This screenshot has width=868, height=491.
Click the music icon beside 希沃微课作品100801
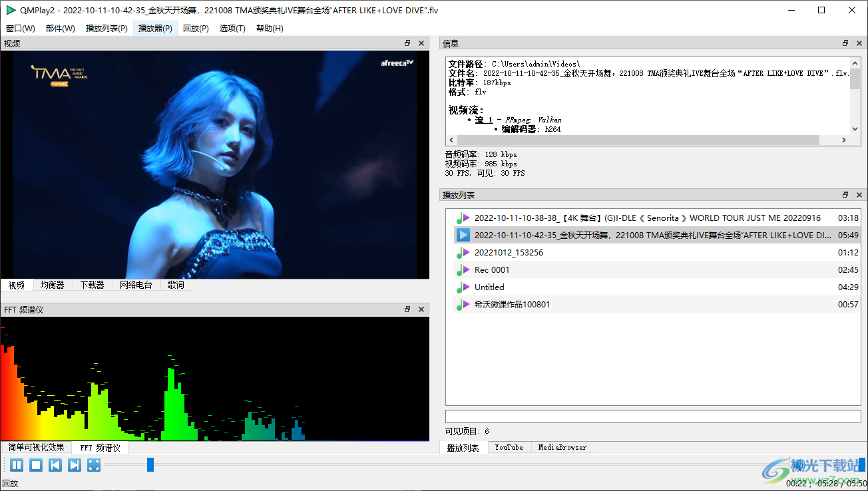coord(463,305)
